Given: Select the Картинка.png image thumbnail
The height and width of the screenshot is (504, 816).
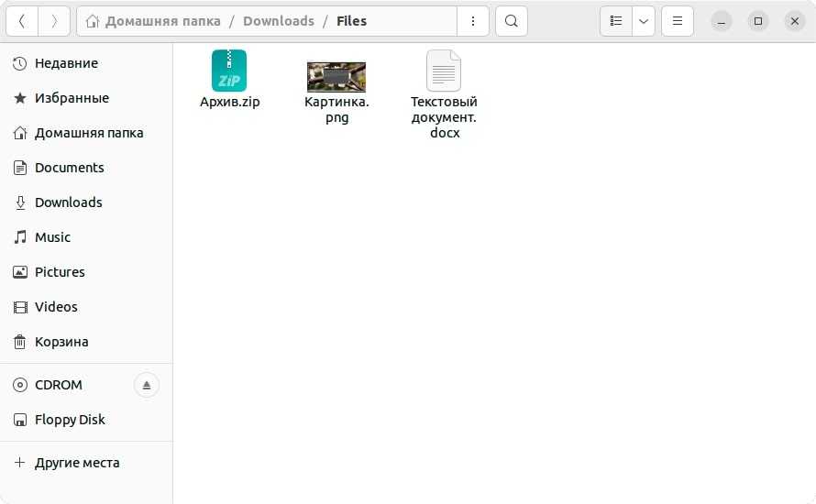Looking at the screenshot, I should coord(336,77).
